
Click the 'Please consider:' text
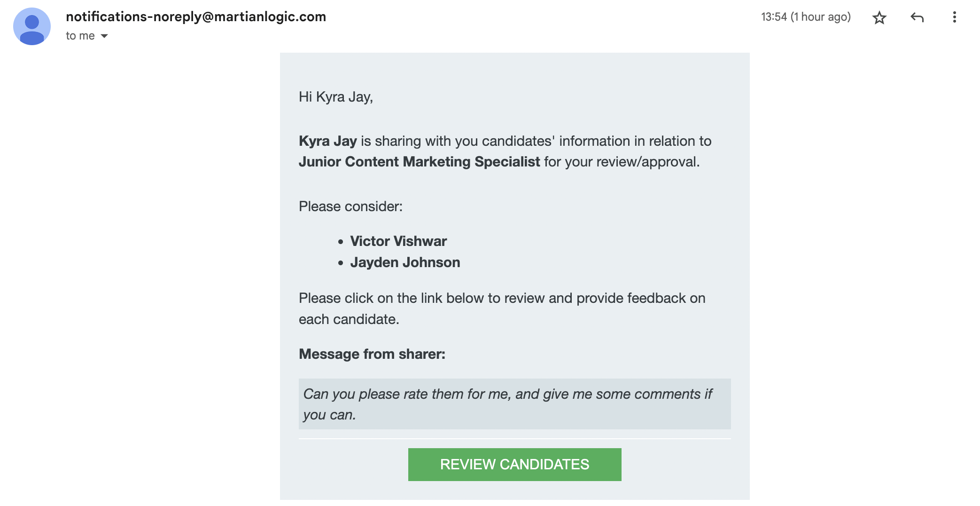(350, 206)
